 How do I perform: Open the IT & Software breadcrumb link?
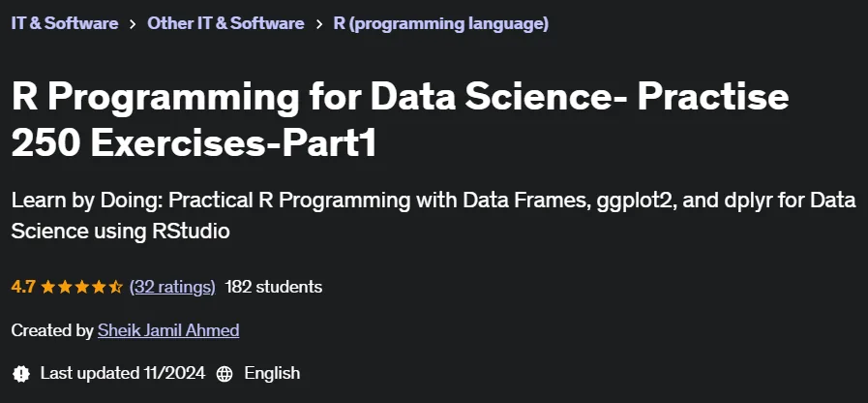click(x=64, y=23)
